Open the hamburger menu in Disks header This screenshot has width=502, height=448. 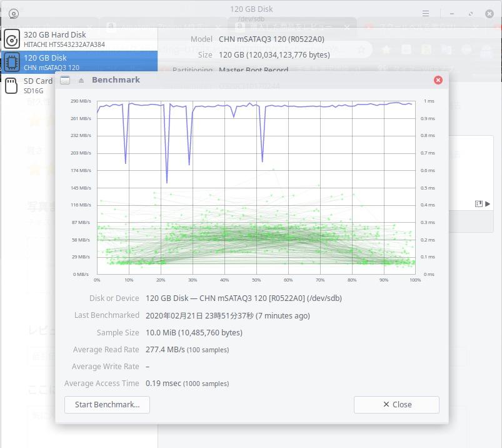426,14
